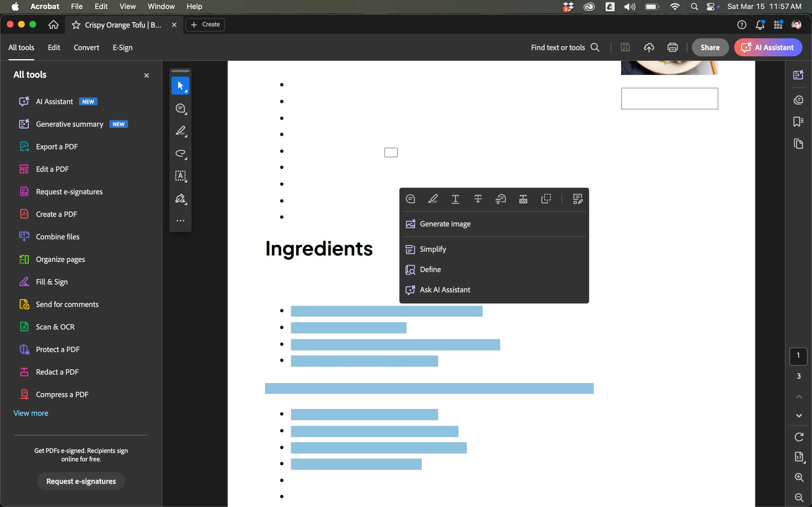This screenshot has width=812, height=507.
Task: Click the zoom in magnifier icon
Action: coord(799,477)
